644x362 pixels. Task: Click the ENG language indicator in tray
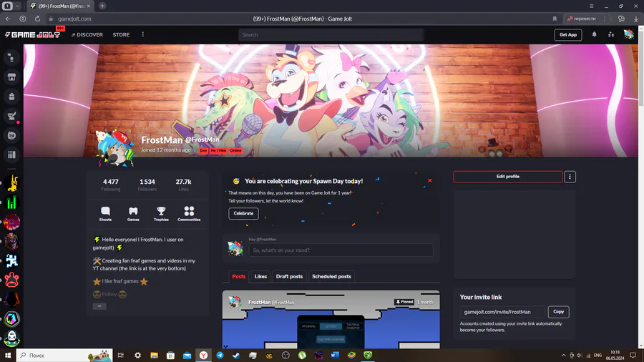click(x=597, y=356)
